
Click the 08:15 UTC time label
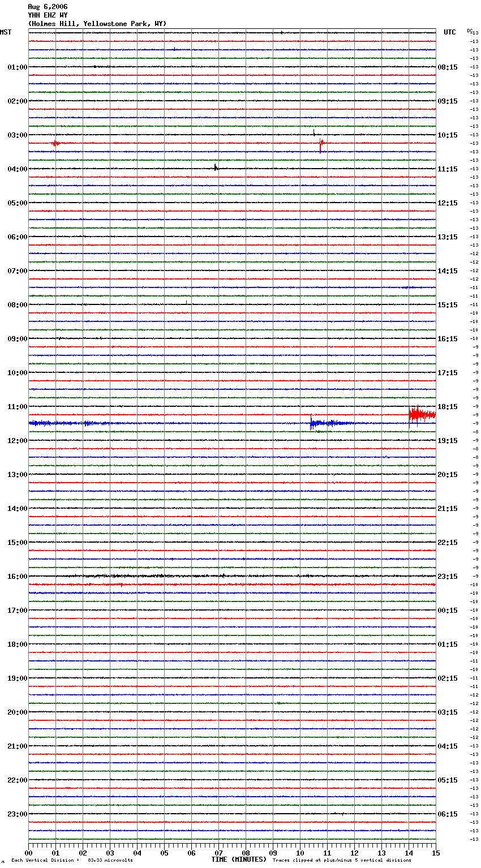tap(448, 67)
